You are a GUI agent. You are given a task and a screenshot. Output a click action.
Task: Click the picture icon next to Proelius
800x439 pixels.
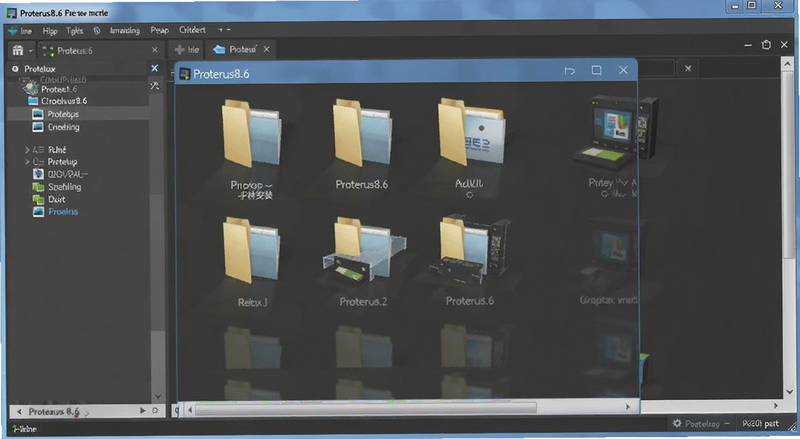(38, 211)
